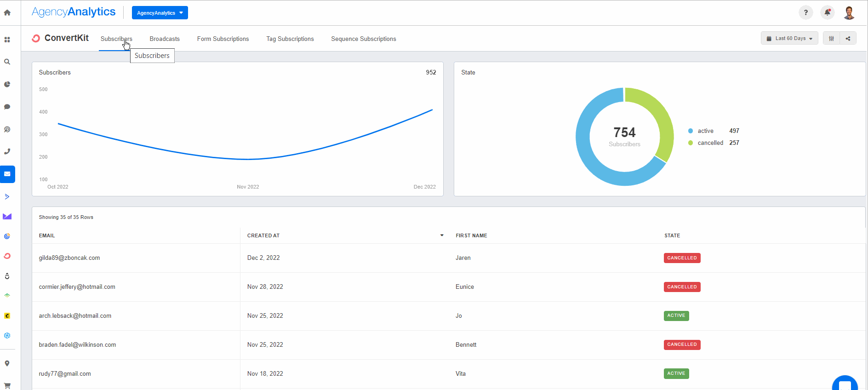Click the location pin sidebar icon
The width and height of the screenshot is (868, 390).
tap(7, 363)
